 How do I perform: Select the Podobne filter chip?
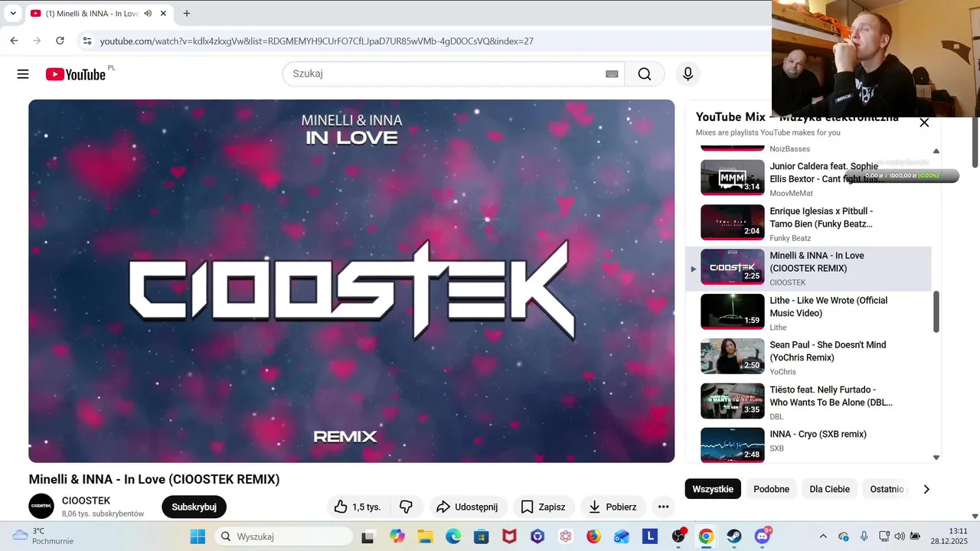pos(771,489)
